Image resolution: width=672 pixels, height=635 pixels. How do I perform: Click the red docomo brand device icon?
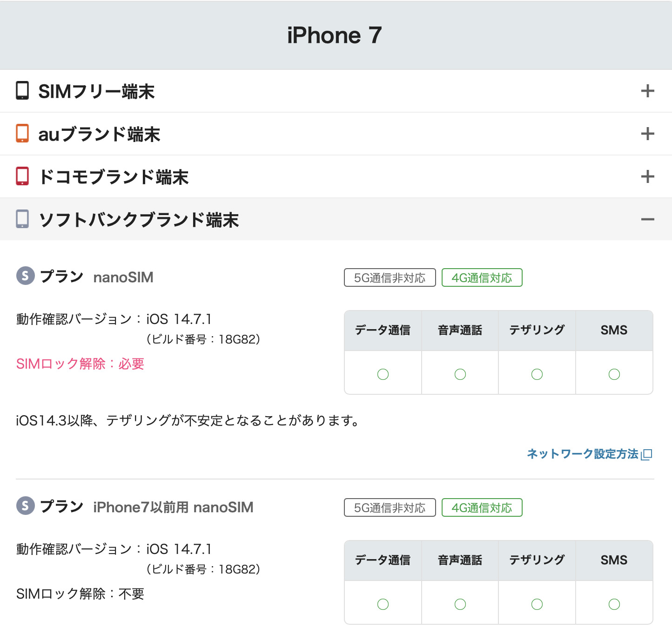tap(22, 176)
